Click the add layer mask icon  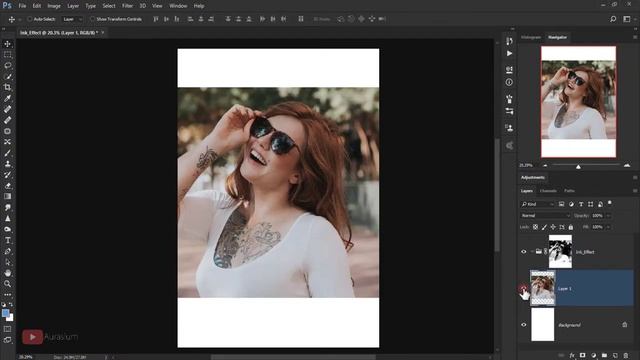[x=582, y=356]
